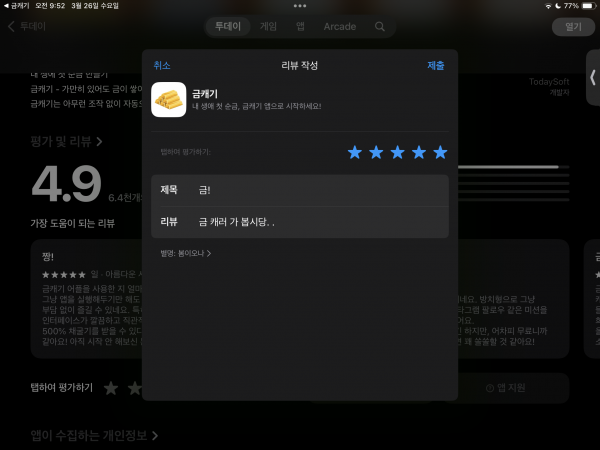Tap the fourth rating star in review dialog

tap(419, 152)
